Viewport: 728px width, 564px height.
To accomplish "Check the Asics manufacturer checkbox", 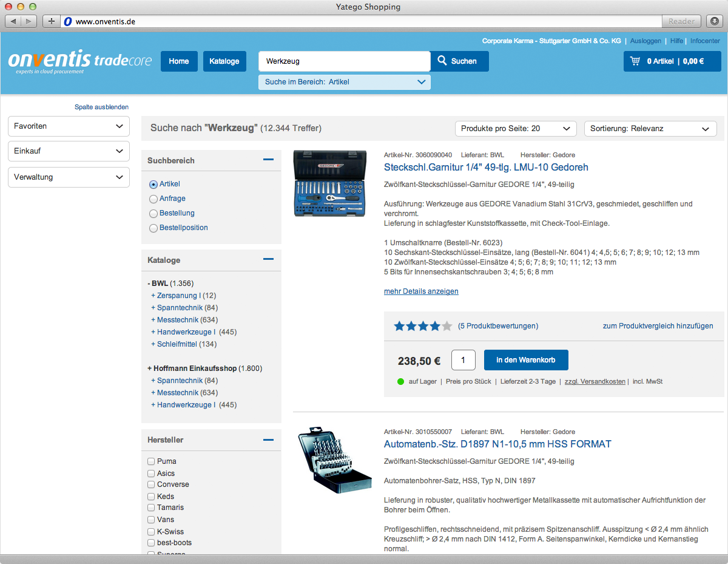I will (151, 474).
